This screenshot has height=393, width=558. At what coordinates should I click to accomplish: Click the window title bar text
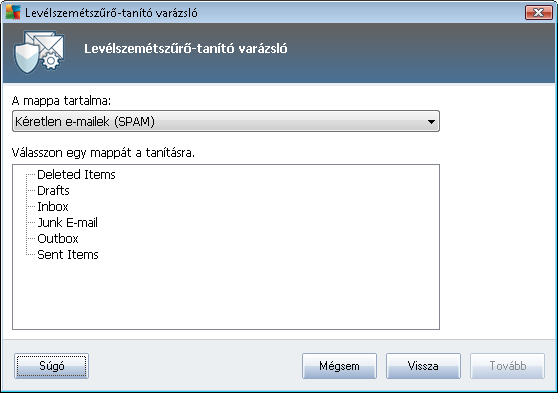(x=111, y=13)
